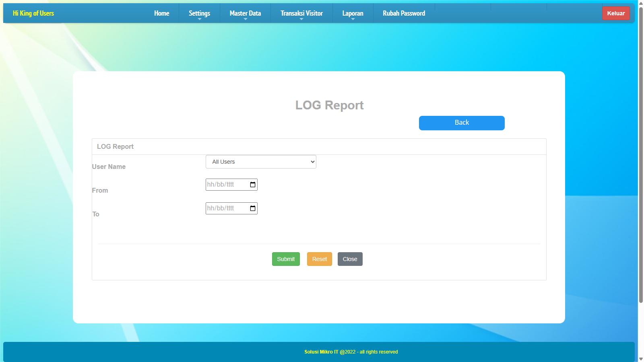Click the scrollbar up arrow
This screenshot has height=362, width=644.
click(641, 3)
